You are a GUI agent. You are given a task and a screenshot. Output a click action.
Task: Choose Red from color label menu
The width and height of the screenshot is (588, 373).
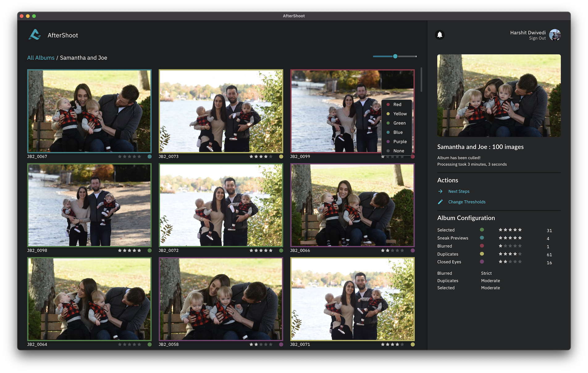(397, 105)
